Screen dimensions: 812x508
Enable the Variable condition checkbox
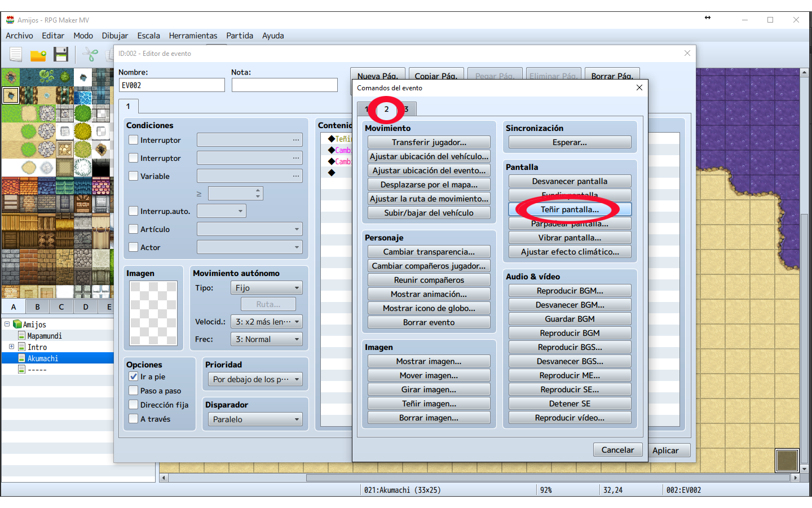(134, 176)
